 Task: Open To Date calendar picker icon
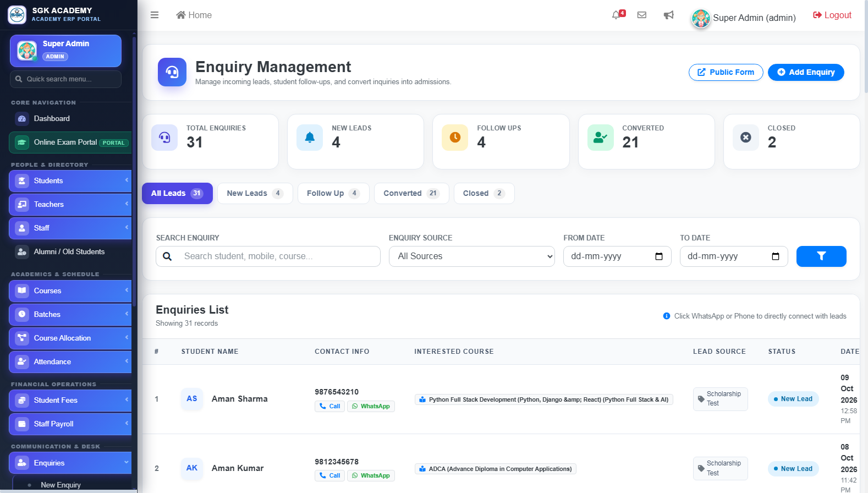(x=776, y=256)
